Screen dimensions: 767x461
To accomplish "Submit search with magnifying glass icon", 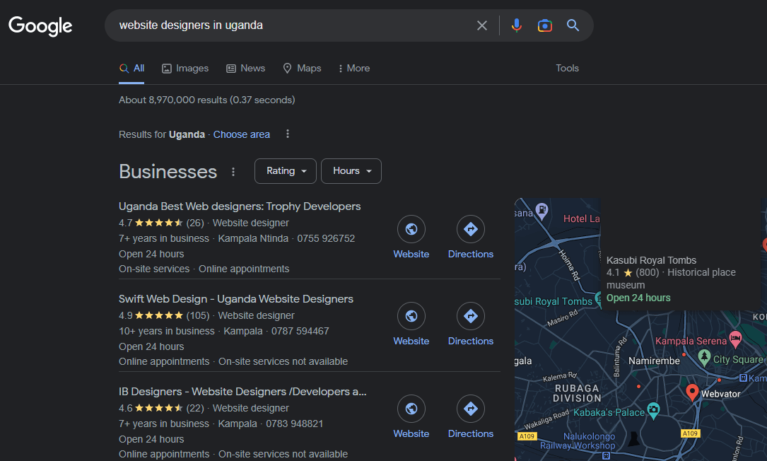I will point(573,25).
